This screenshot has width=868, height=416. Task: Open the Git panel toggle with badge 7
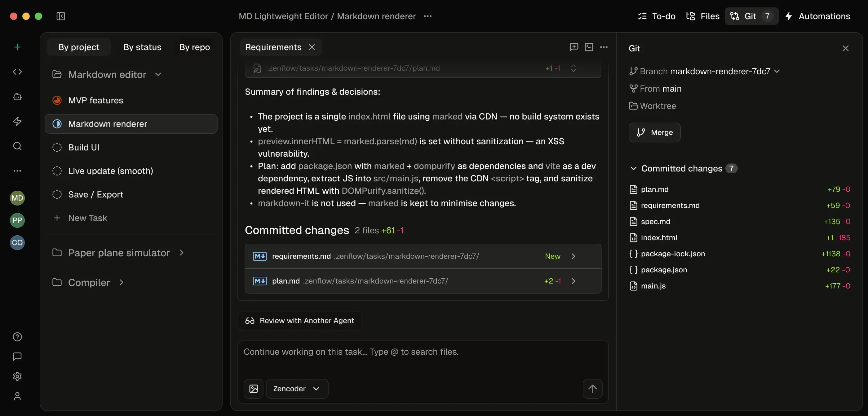click(x=751, y=16)
